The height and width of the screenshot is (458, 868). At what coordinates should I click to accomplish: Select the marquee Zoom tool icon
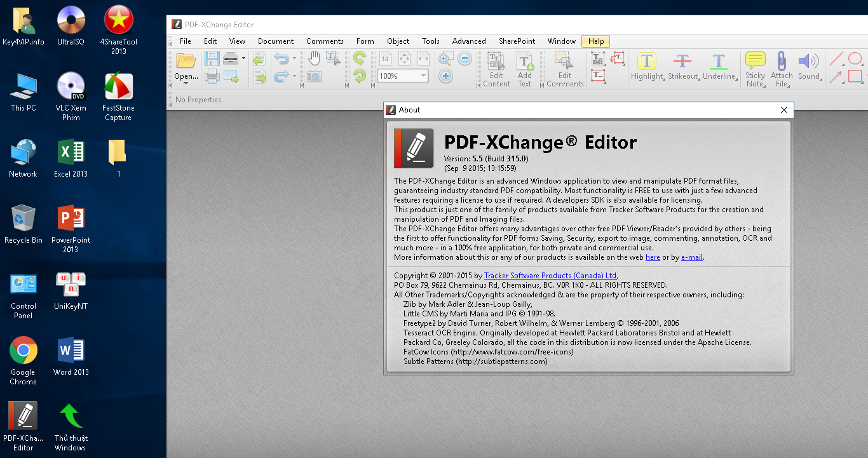(446, 59)
